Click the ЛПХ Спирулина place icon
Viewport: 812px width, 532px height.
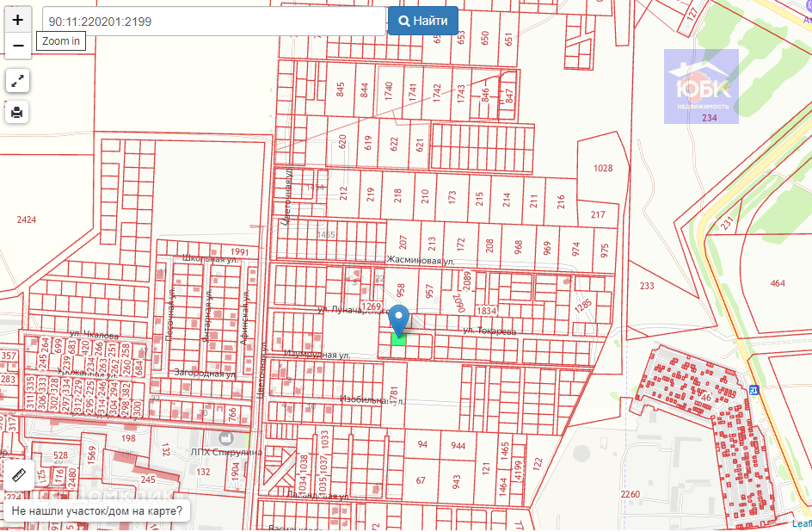click(225, 438)
